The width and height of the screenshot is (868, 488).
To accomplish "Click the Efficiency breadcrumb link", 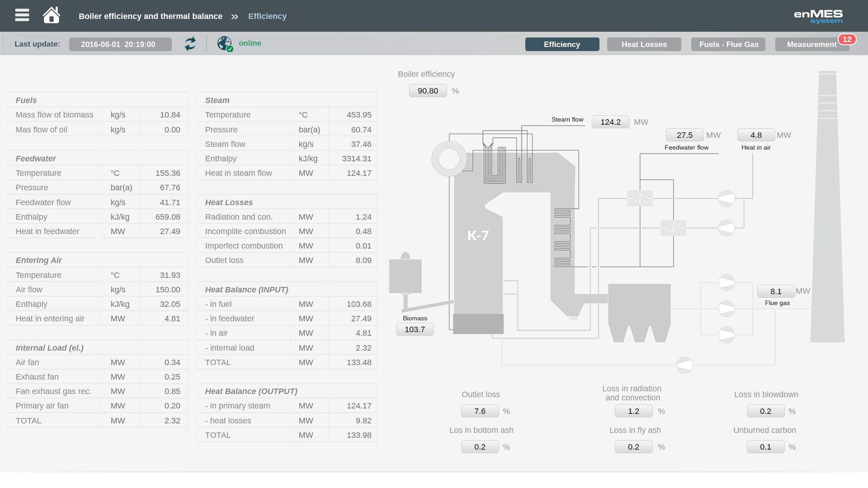I will click(x=267, y=16).
